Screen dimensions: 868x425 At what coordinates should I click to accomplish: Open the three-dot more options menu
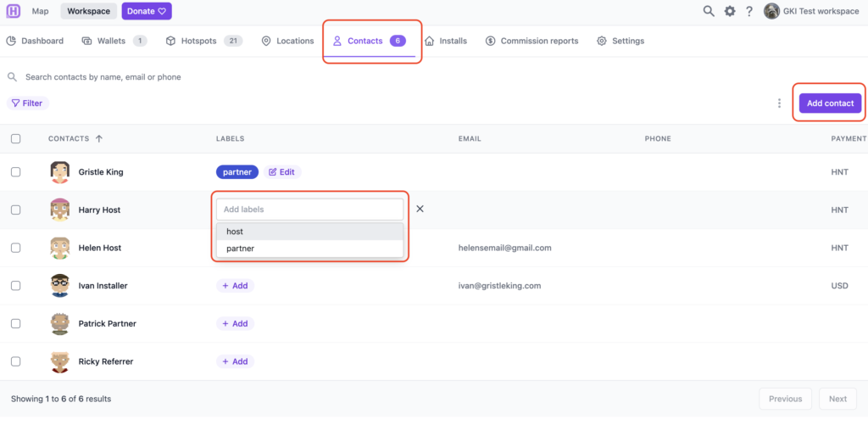779,103
